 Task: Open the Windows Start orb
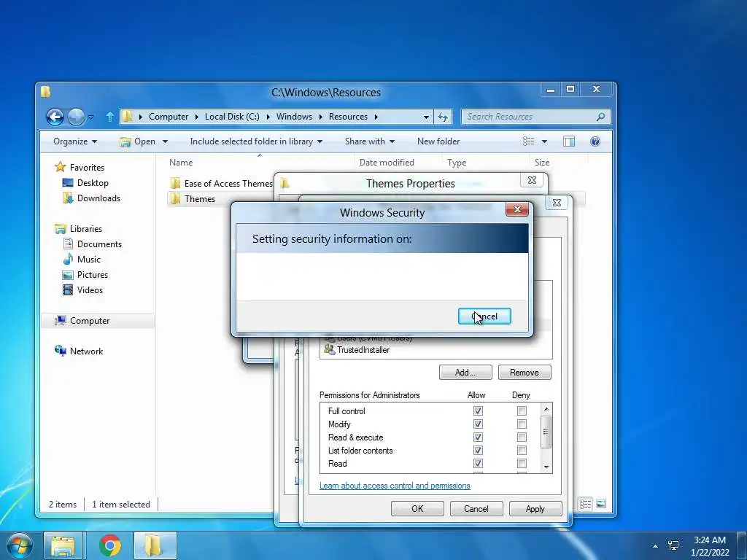click(x=20, y=545)
